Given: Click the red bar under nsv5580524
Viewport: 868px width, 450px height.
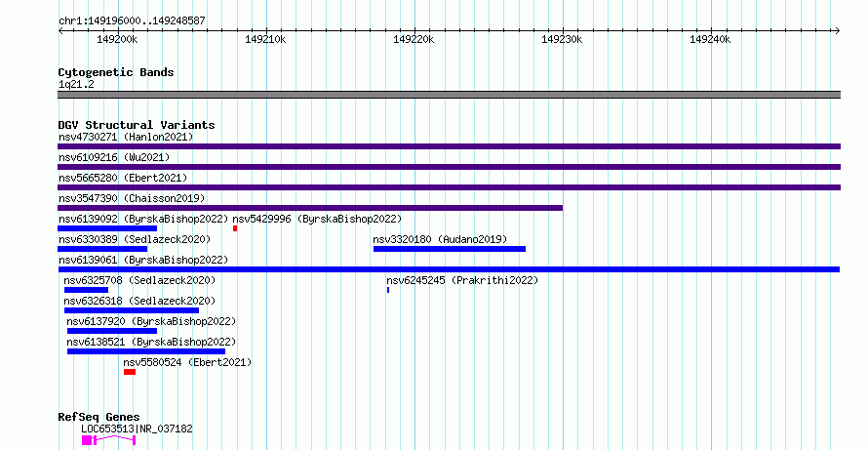Looking at the screenshot, I should 130,372.
